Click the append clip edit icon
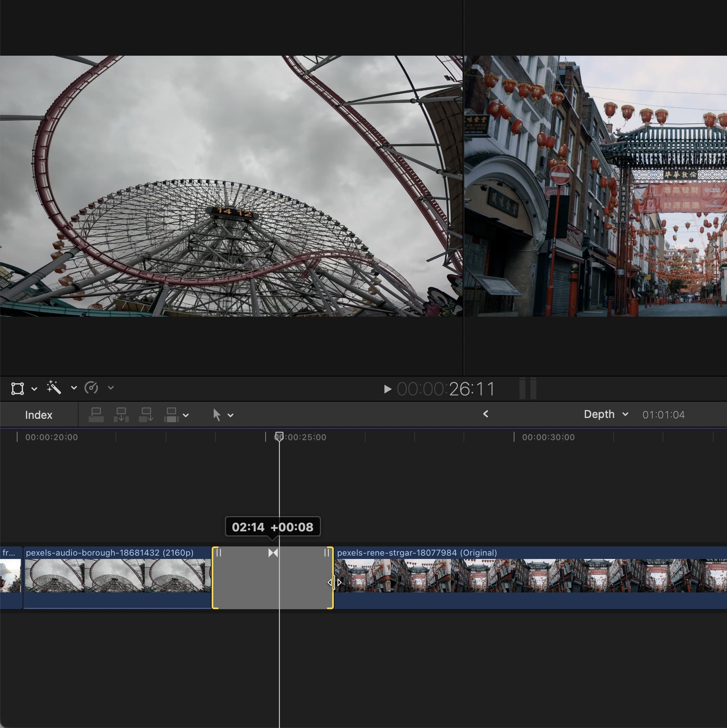This screenshot has width=727, height=728. [x=146, y=415]
